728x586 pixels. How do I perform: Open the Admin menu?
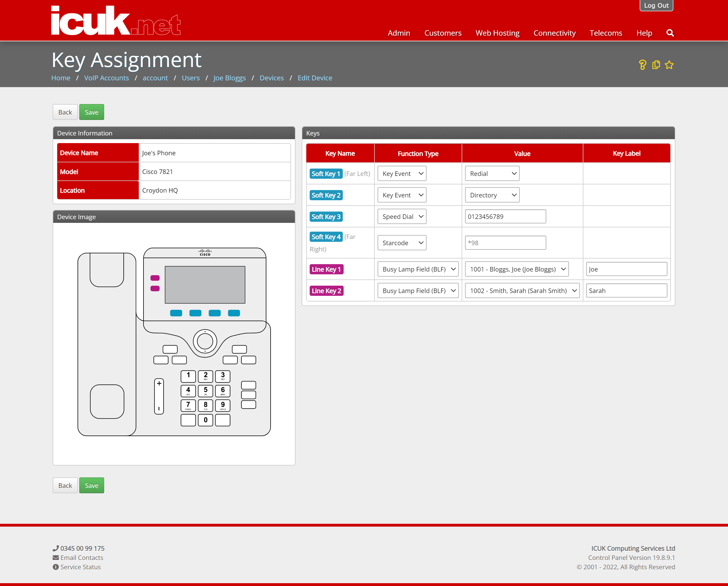pos(399,33)
